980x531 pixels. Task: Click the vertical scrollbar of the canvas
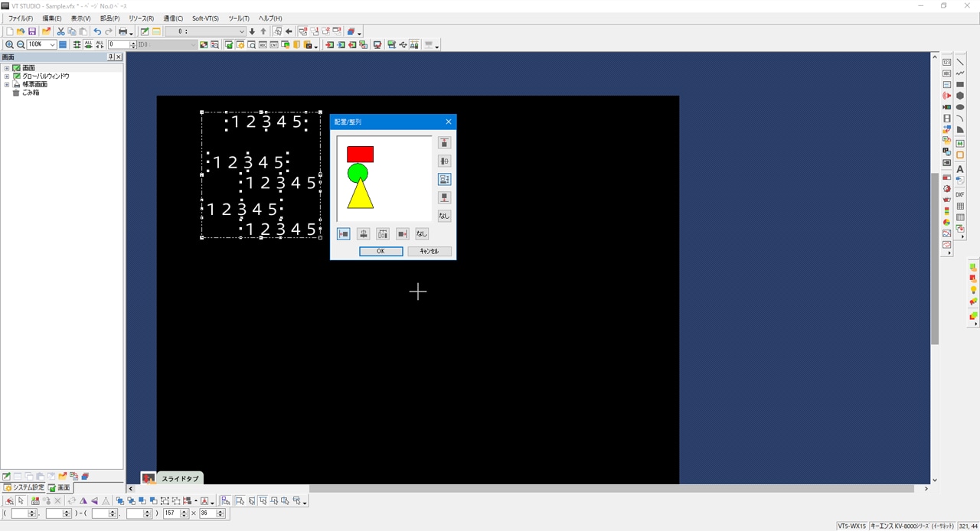click(935, 260)
